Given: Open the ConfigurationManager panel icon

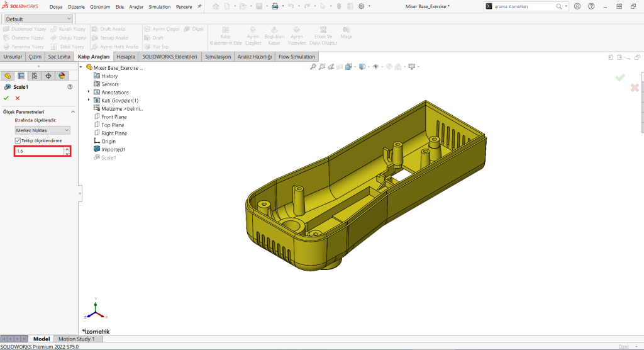Looking at the screenshot, I should click(x=34, y=76).
